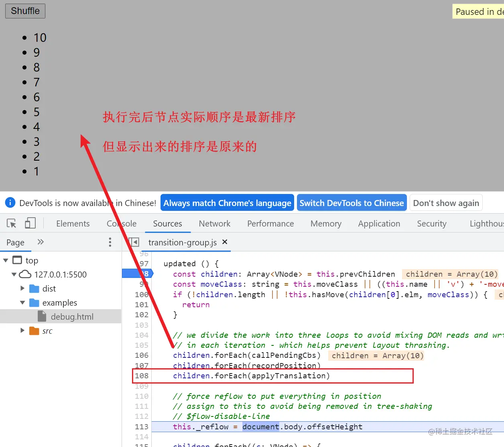Click the cloud icon beside 127.0.0.1:5500
504x447 pixels.
[25, 274]
